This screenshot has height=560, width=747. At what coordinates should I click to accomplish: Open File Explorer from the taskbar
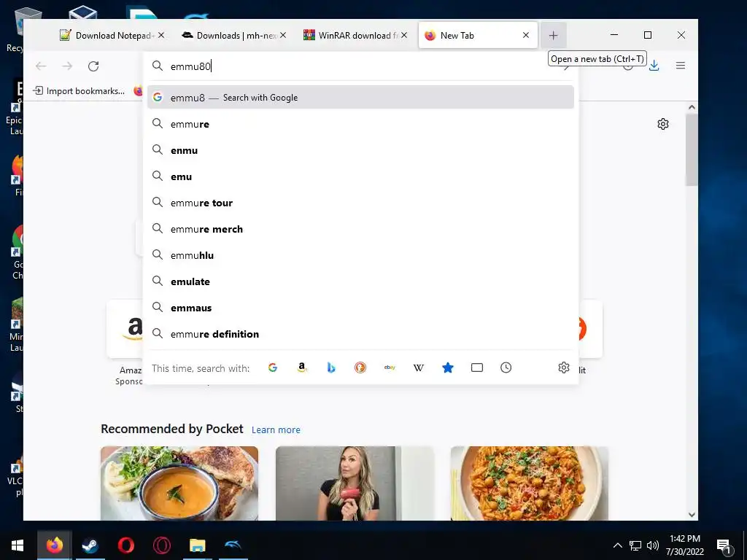197,545
